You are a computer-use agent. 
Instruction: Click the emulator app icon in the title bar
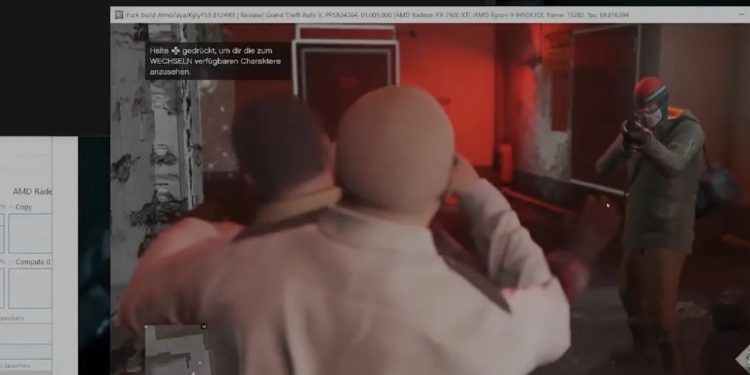point(119,15)
